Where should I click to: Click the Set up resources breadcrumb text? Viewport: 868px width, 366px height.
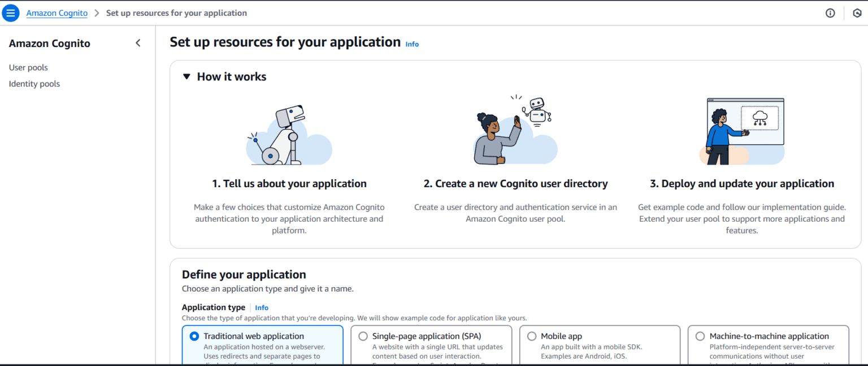pos(176,12)
